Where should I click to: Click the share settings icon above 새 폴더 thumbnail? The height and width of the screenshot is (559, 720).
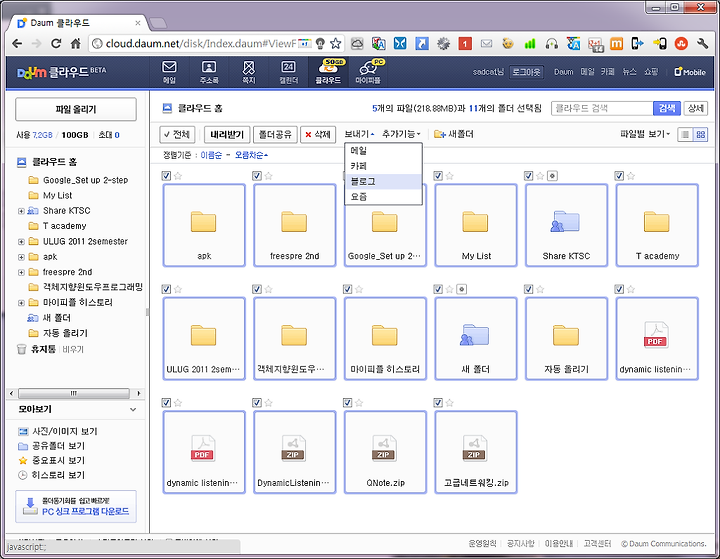[x=462, y=289]
